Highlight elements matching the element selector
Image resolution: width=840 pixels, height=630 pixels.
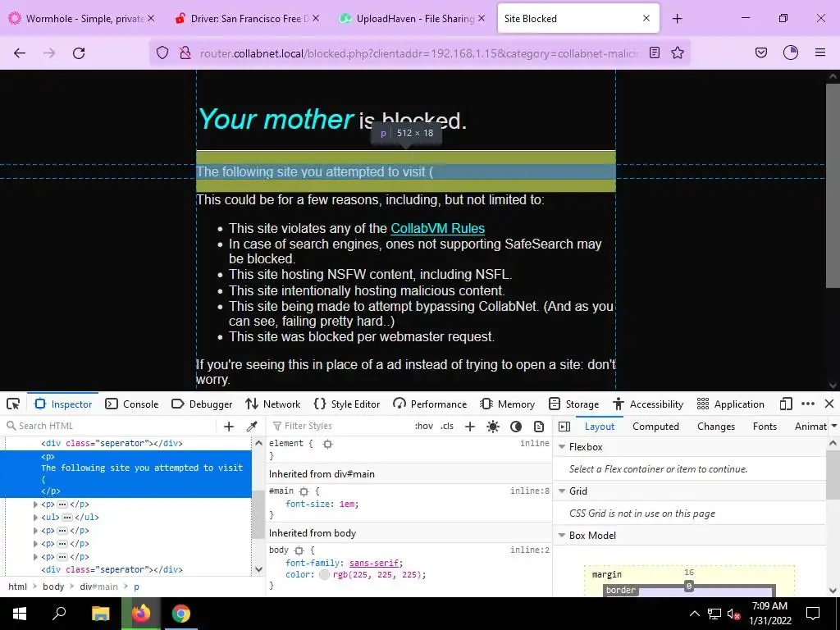point(328,444)
